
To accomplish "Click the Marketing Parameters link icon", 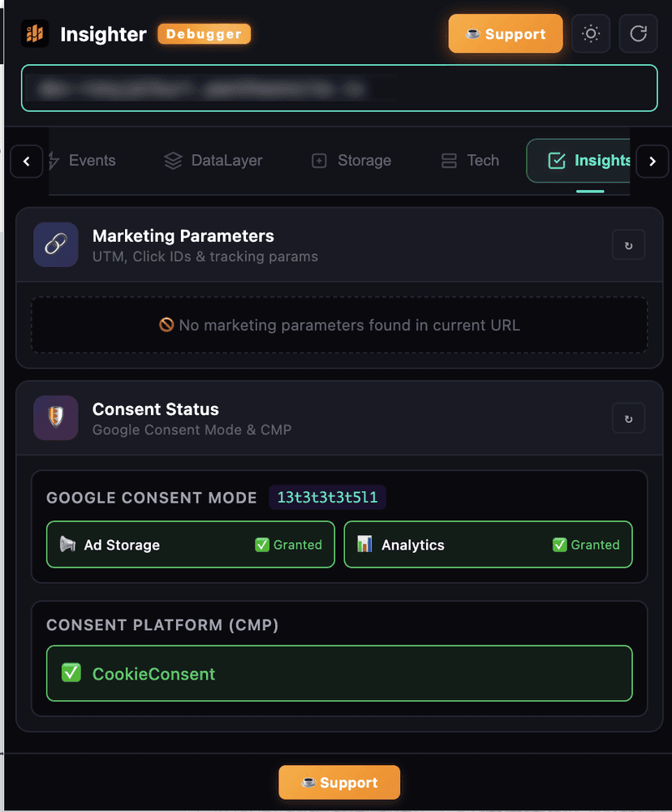I will 55,244.
